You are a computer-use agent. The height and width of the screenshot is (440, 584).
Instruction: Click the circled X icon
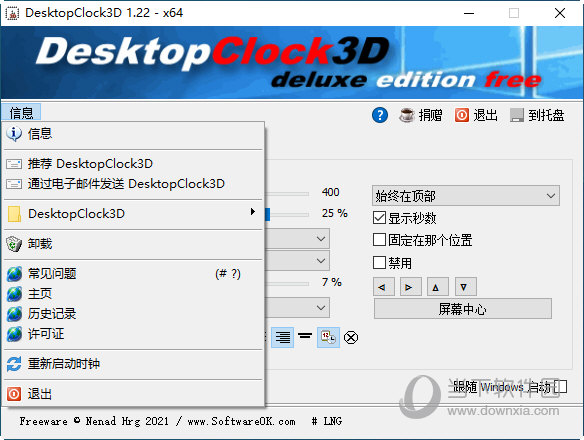[351, 338]
